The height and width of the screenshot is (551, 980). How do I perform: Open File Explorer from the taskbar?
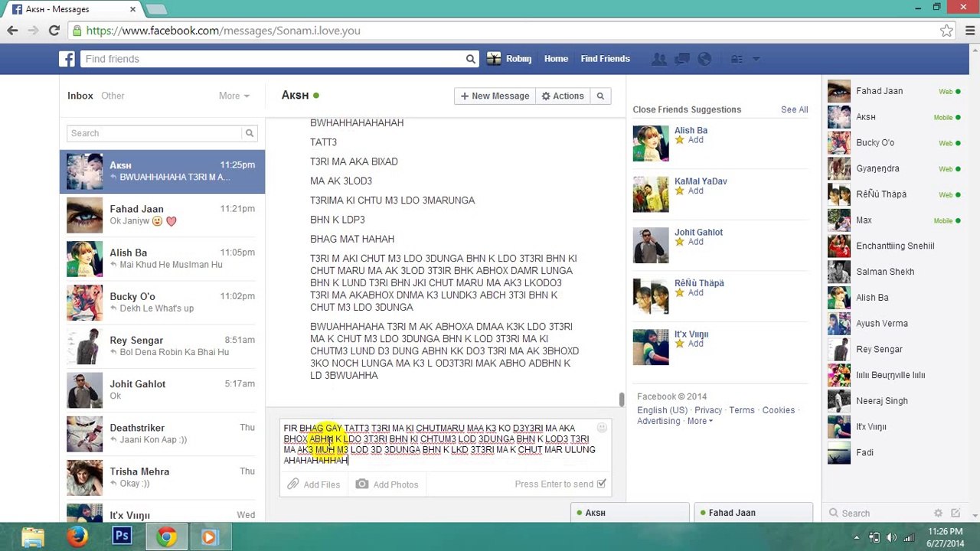33,537
